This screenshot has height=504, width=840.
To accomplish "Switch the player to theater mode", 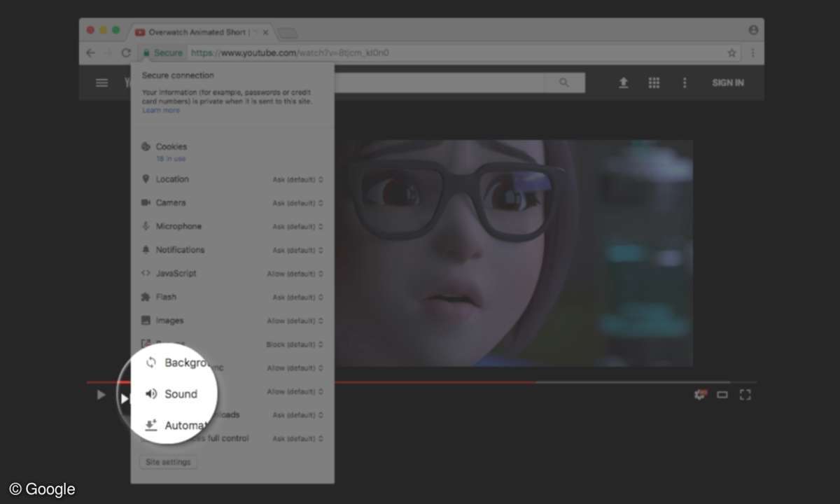I will [x=722, y=395].
